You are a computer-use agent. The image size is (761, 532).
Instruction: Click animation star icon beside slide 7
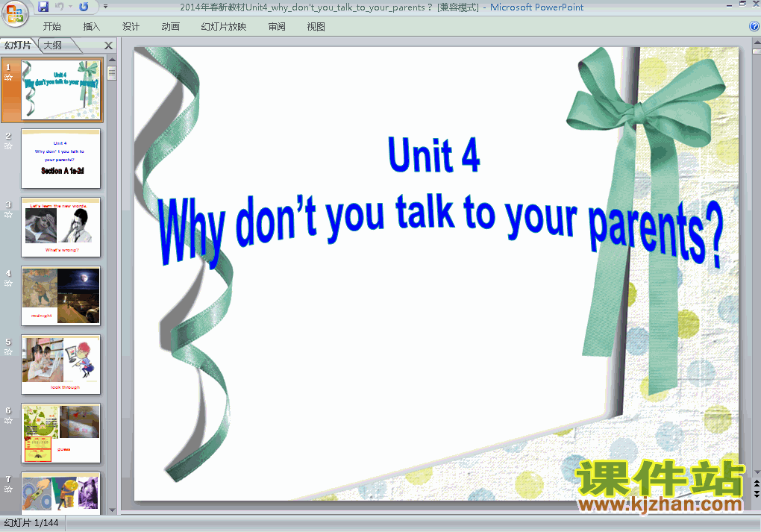coord(8,489)
